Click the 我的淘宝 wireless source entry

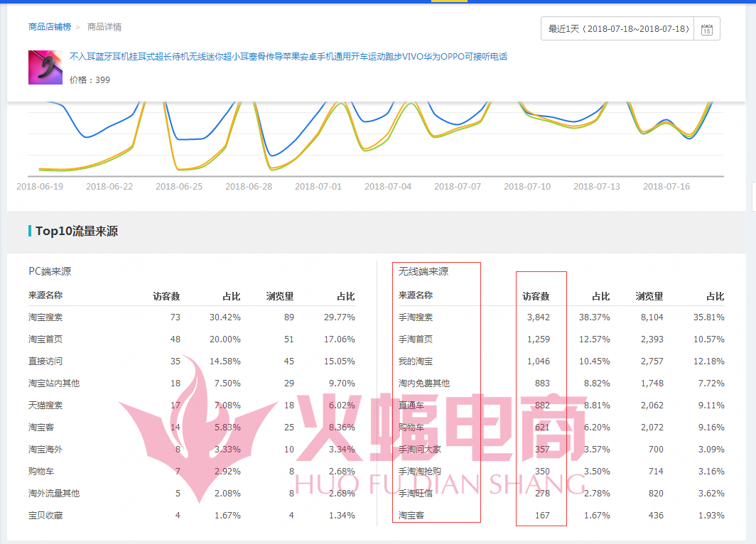click(416, 361)
